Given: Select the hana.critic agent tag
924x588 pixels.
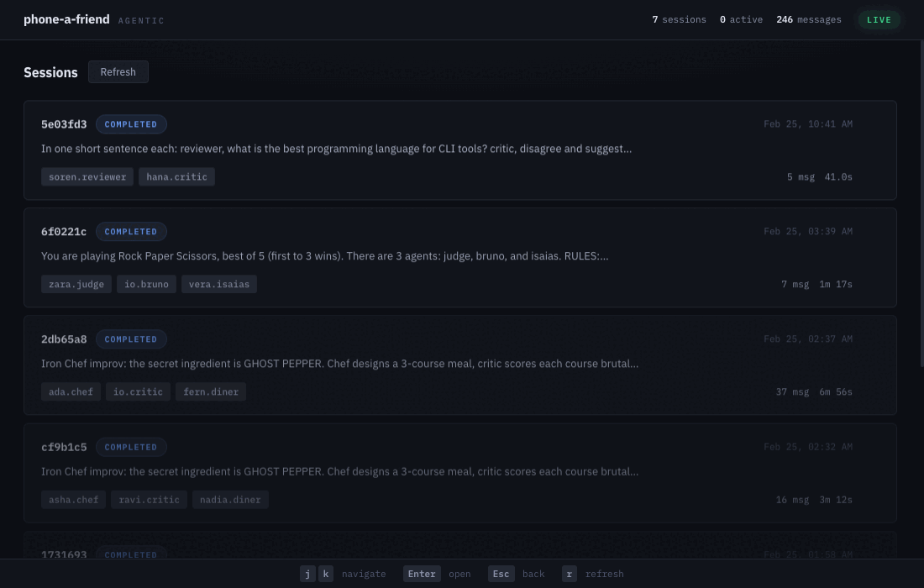Looking at the screenshot, I should click(176, 176).
